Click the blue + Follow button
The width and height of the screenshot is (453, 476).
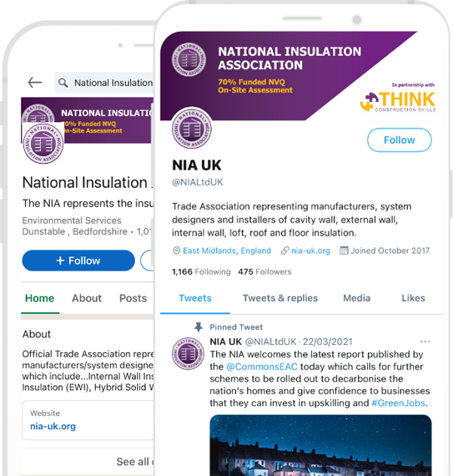78,261
